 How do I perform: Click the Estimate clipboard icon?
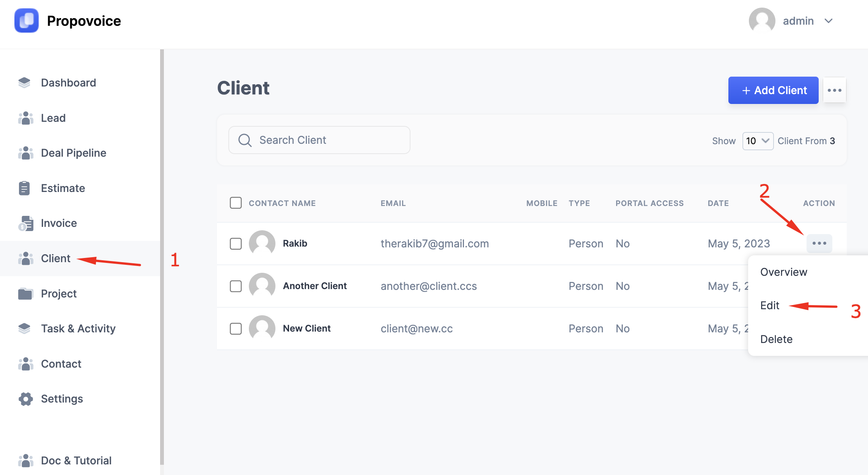pos(25,188)
